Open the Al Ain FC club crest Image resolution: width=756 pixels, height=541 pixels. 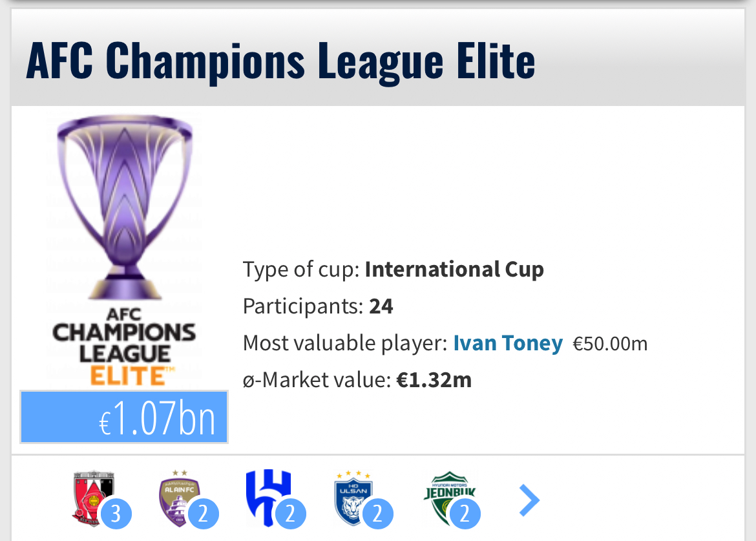(179, 496)
